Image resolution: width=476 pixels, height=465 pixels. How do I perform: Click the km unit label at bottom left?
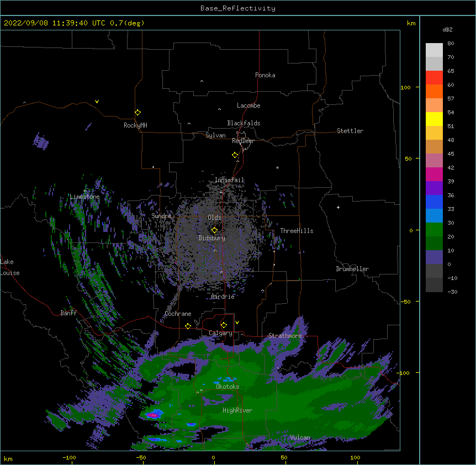[8, 458]
